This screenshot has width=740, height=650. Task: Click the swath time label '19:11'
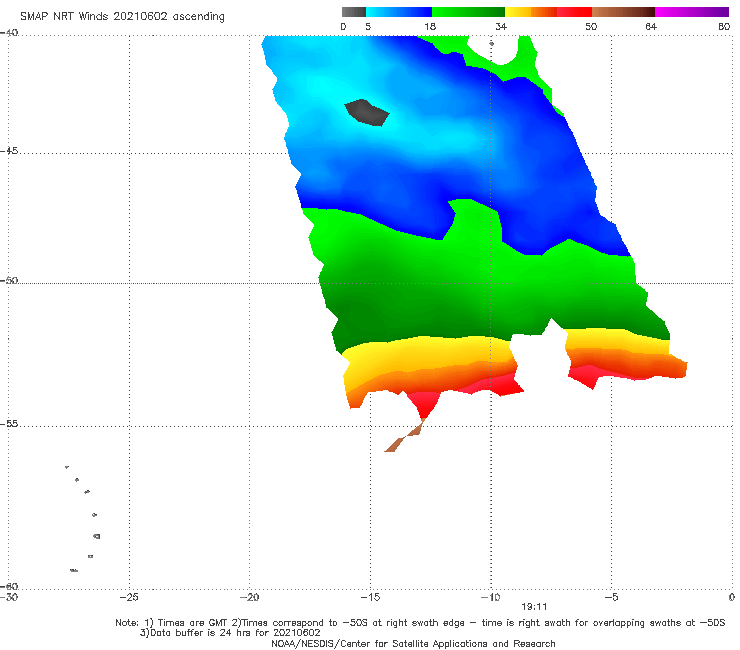(534, 607)
